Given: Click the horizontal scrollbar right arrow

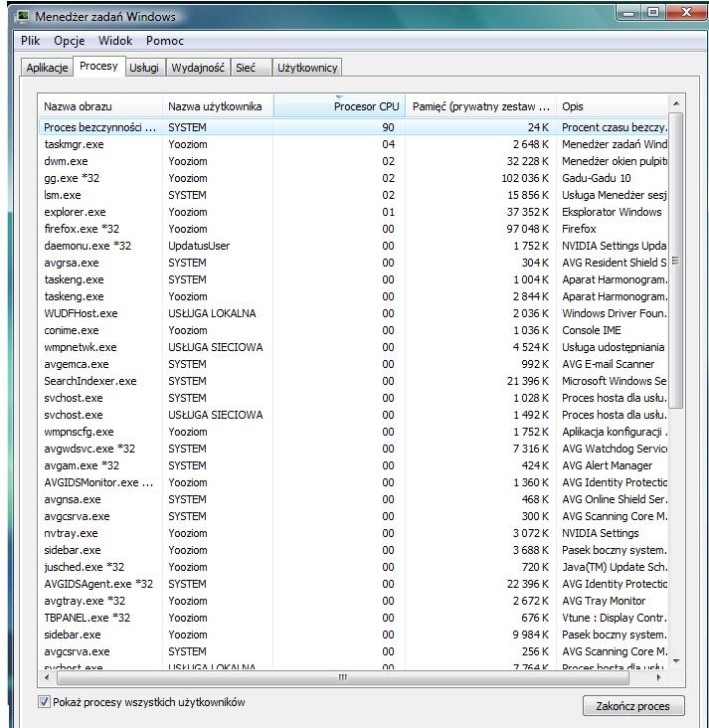Looking at the screenshot, I should tap(658, 677).
